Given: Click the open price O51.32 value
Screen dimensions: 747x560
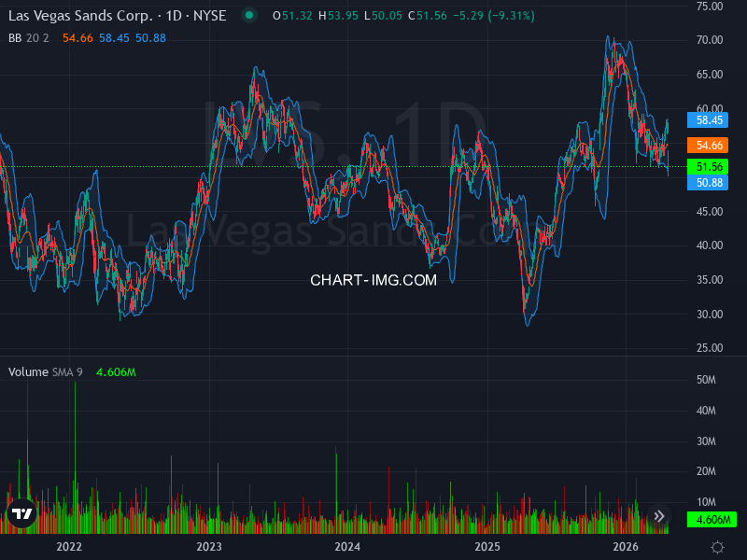Looking at the screenshot, I should click(292, 16).
